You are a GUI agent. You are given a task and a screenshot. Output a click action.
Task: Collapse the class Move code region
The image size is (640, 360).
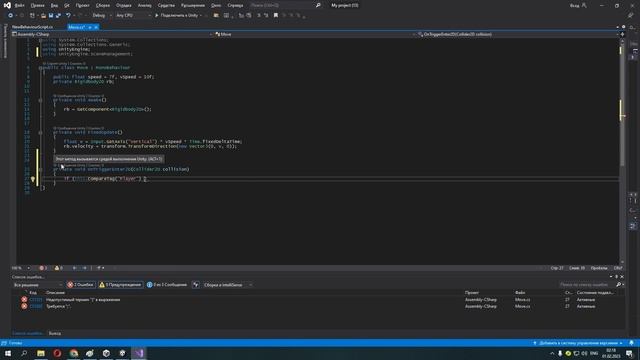click(40, 68)
